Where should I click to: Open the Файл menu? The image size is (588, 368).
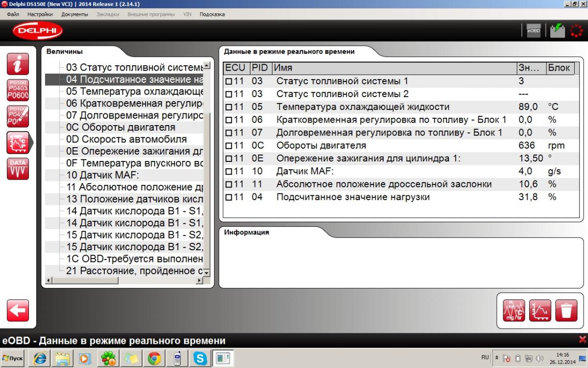click(x=13, y=14)
